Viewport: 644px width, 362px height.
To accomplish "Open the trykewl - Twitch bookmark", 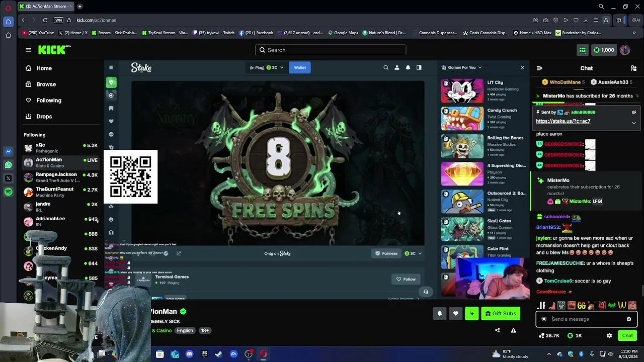I will click(213, 33).
